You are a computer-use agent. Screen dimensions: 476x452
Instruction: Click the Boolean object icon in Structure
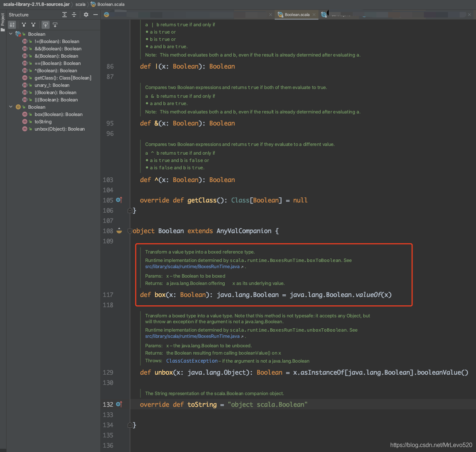(x=18, y=107)
